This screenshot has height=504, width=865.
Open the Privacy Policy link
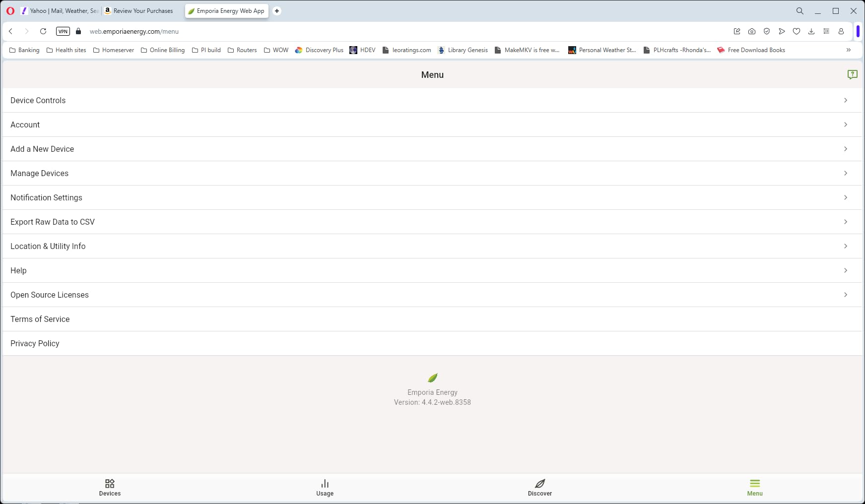coord(432,343)
